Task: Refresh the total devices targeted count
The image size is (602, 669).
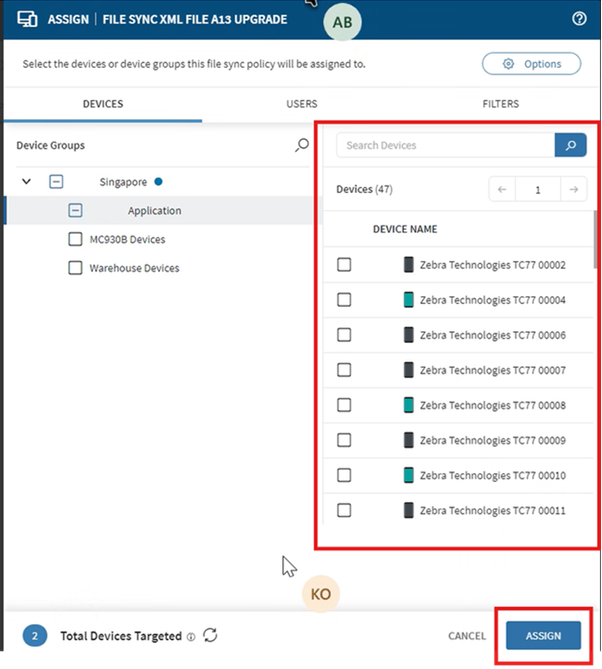Action: coord(210,635)
